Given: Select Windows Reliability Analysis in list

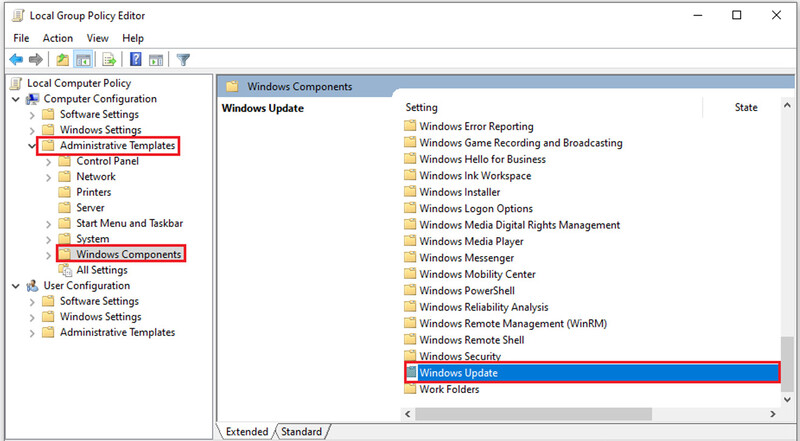Looking at the screenshot, I should [484, 307].
